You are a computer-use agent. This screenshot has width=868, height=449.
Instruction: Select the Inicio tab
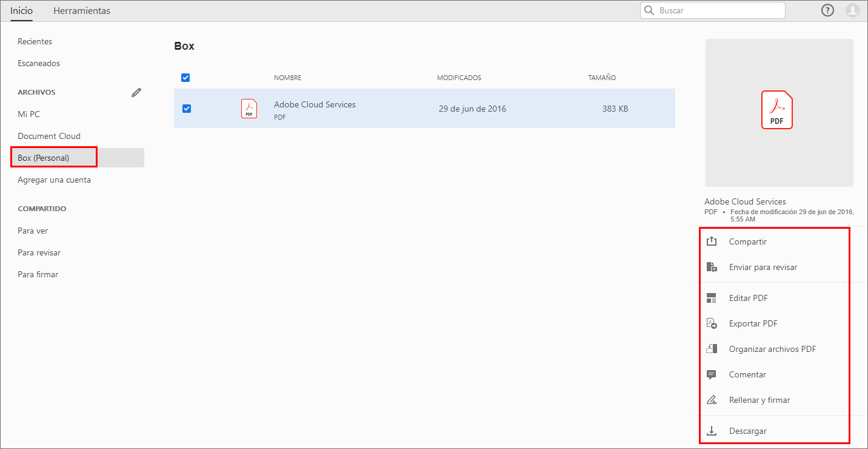pos(21,10)
